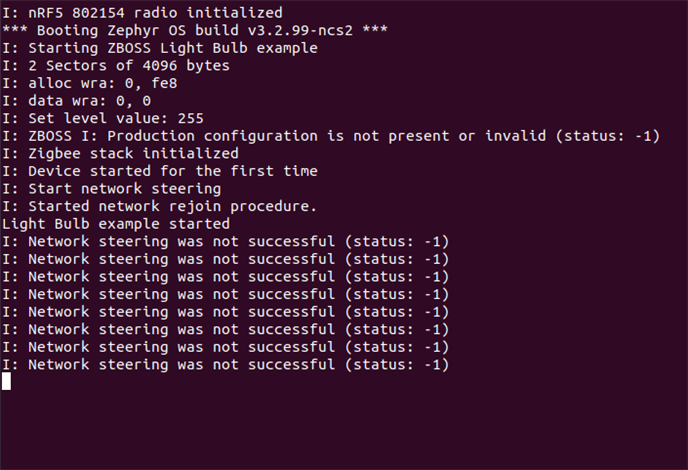Click the '2 Sectors of 4096 bytes' line
Image resolution: width=688 pixels, height=470 pixels.
coord(116,66)
